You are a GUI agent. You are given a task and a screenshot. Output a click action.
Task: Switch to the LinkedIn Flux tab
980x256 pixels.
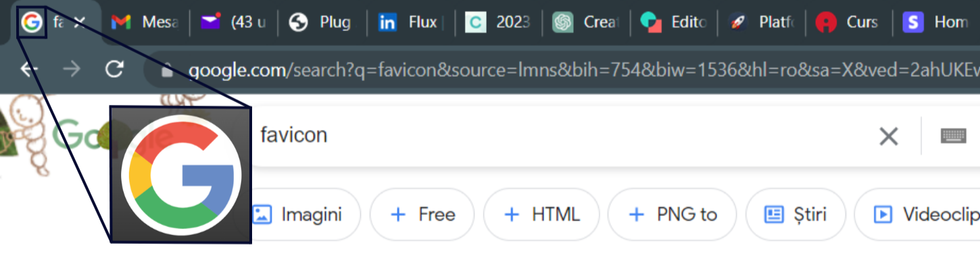(410, 22)
